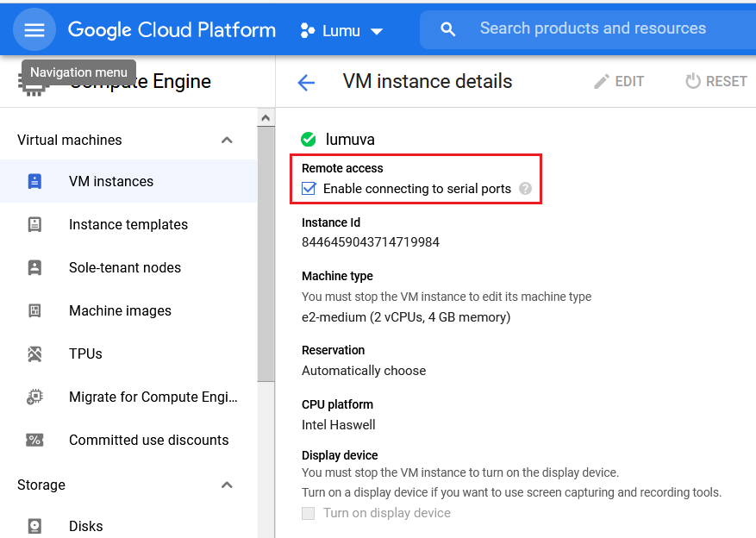Open Migrate for Compute Engine
The height and width of the screenshot is (538, 756).
[34, 397]
